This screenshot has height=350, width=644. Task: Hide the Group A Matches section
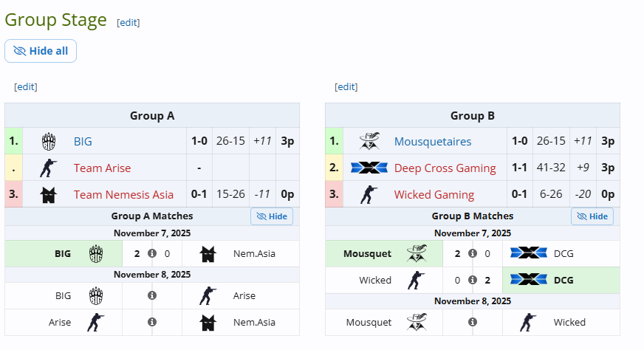click(272, 216)
